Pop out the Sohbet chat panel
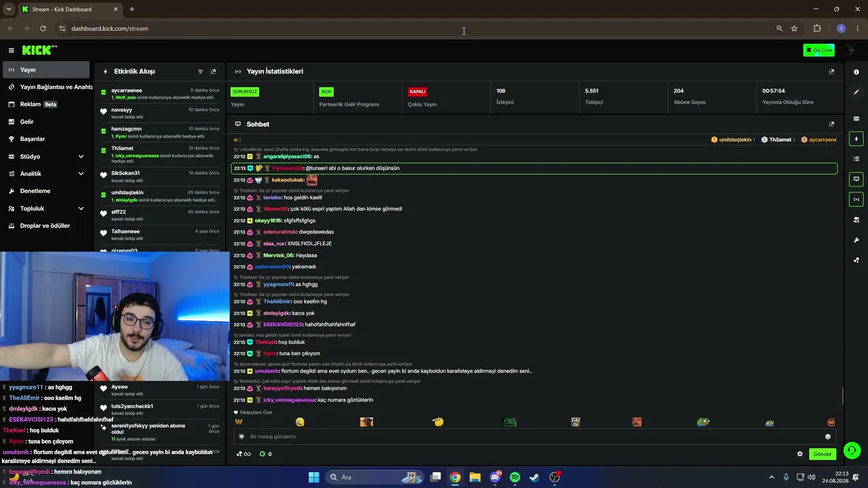868x488 pixels. pos(831,124)
